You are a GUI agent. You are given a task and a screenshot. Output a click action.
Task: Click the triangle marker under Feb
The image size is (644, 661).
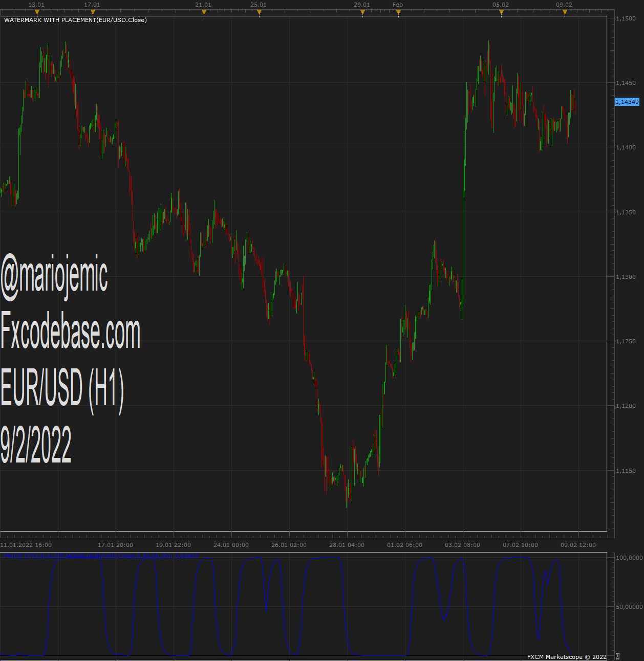coord(398,12)
